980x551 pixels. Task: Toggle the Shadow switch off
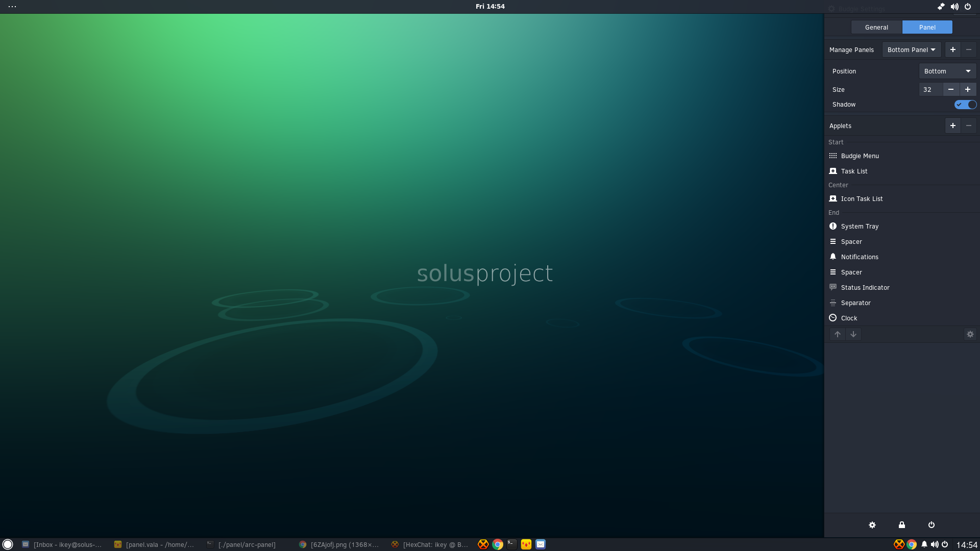[x=965, y=105]
